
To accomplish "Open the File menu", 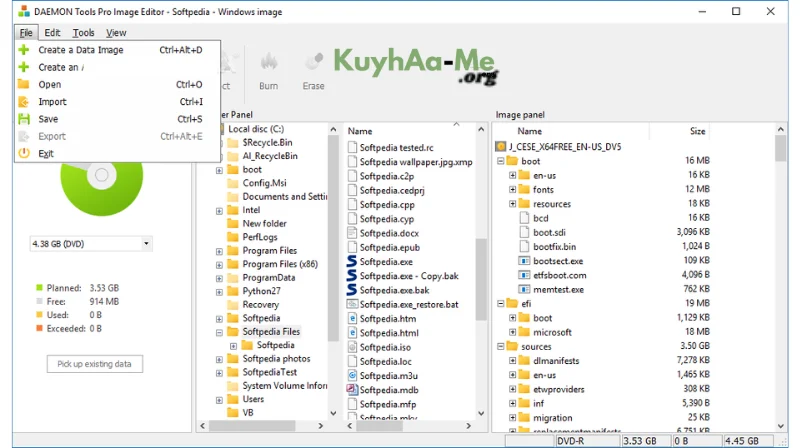I will click(x=26, y=33).
